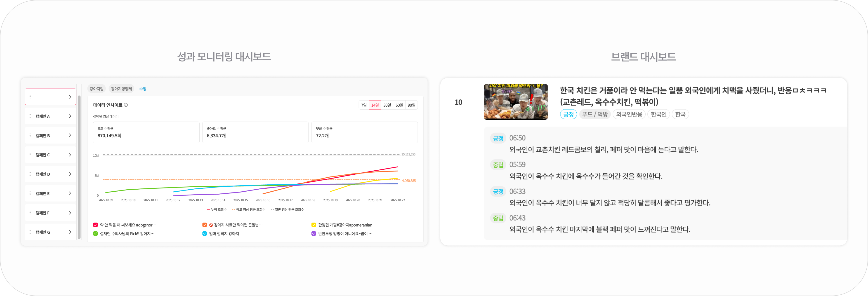Open the three-dot menu for 캠페인 C
Image resolution: width=868 pixels, height=296 pixels.
click(x=30, y=155)
